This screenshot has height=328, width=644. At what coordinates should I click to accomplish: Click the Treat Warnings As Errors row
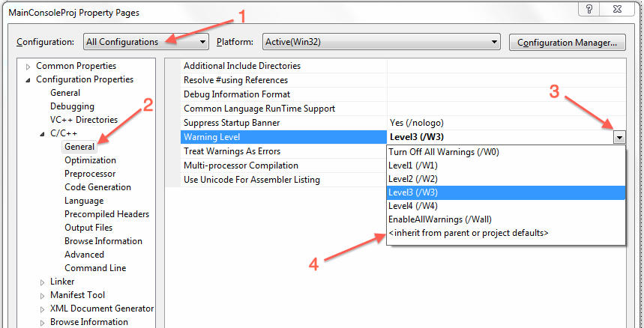[x=232, y=151]
